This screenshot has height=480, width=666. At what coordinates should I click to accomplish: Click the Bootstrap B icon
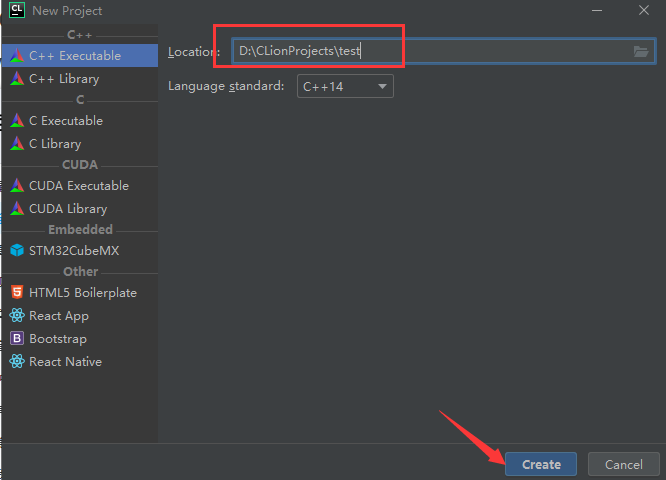(17, 339)
